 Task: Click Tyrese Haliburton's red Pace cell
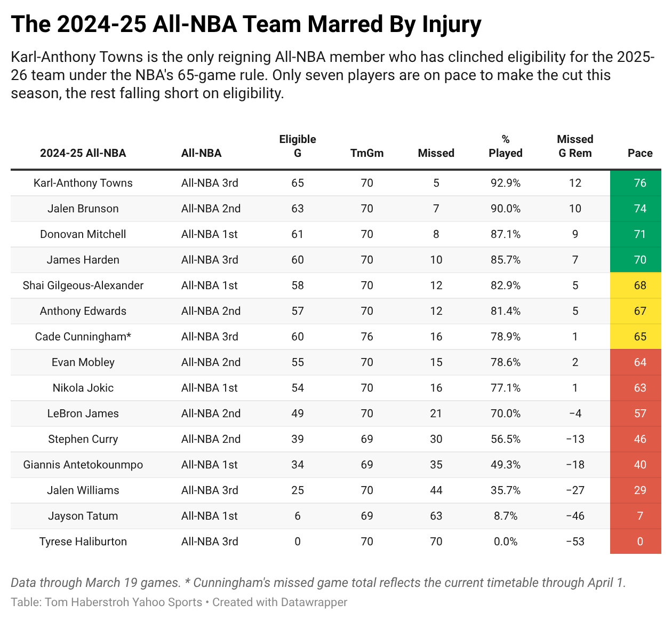[x=640, y=542]
